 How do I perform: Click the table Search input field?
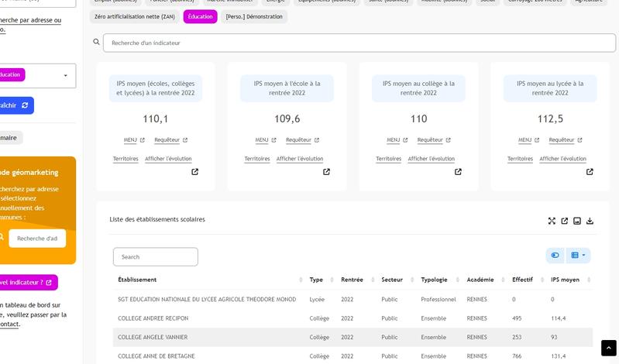click(x=156, y=256)
